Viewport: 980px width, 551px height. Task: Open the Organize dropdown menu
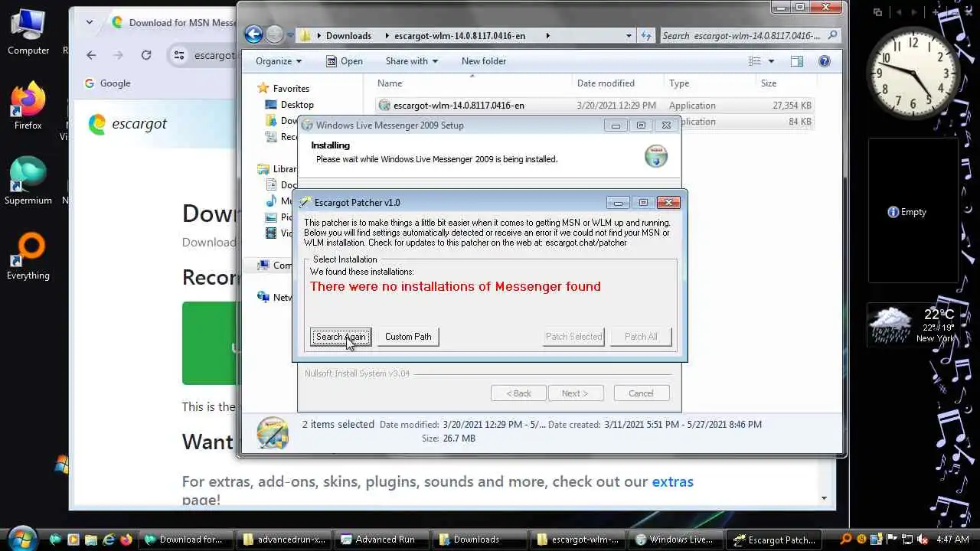click(x=279, y=61)
